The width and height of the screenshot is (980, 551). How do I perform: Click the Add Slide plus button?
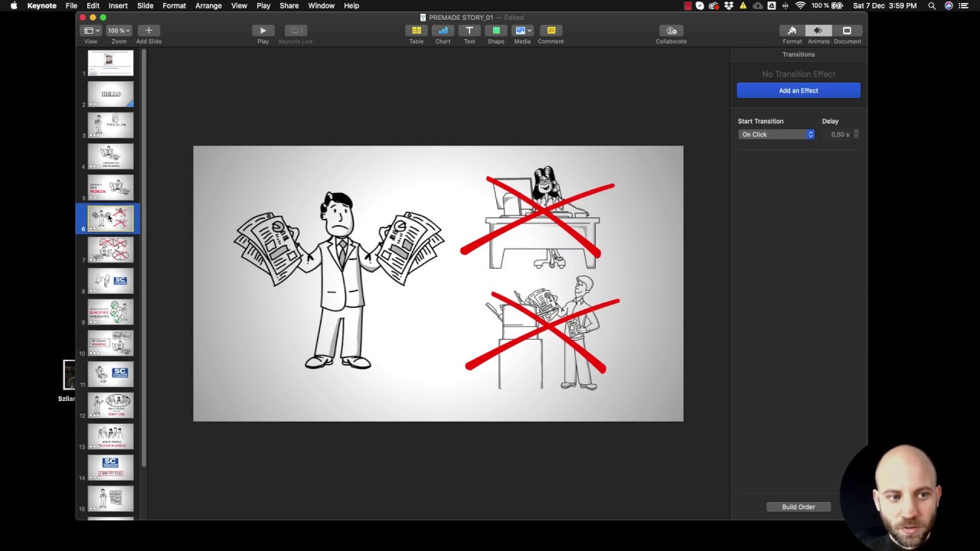(x=149, y=31)
